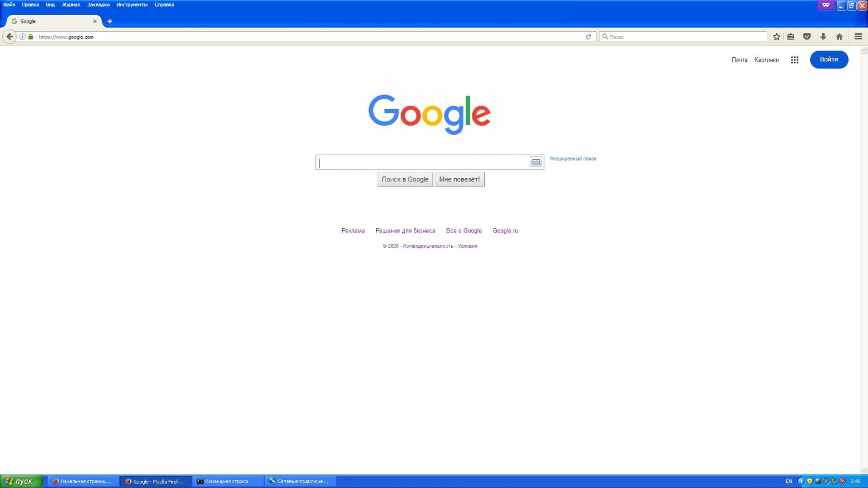Follow the Реклама link
Viewport: 868px width, 488px height.
coord(353,231)
